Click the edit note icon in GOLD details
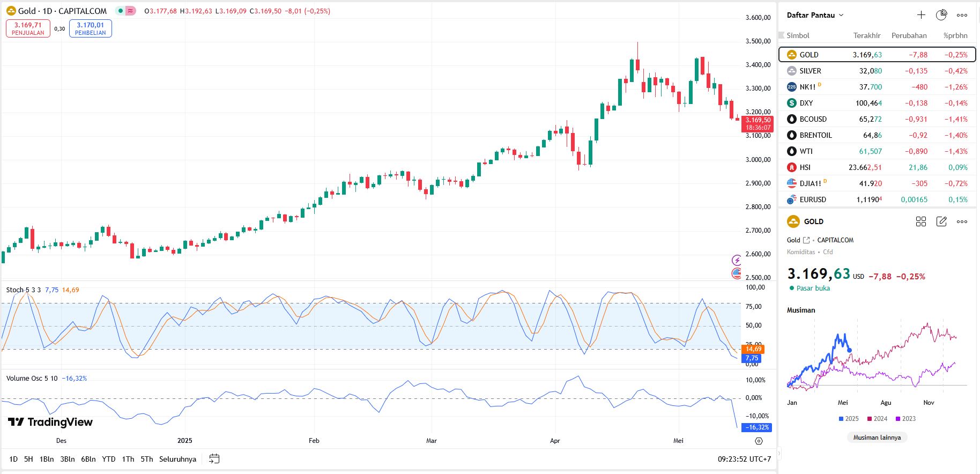 (941, 221)
